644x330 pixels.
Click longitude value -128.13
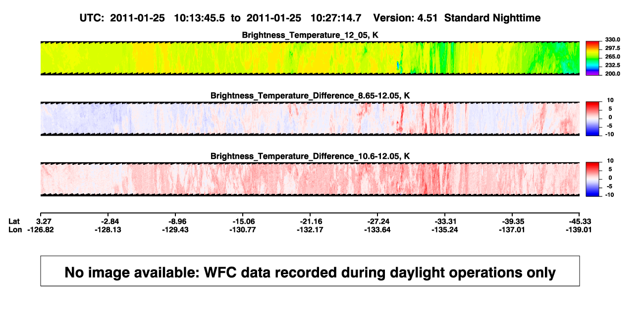[x=108, y=230]
